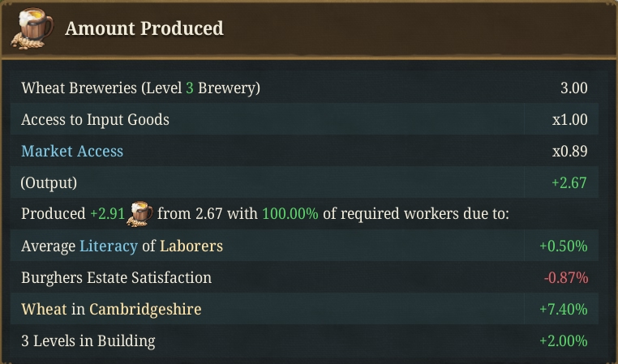Screen dimensions: 618x364
Task: Click the +0.50% literacy modifier value
Action: [564, 246]
